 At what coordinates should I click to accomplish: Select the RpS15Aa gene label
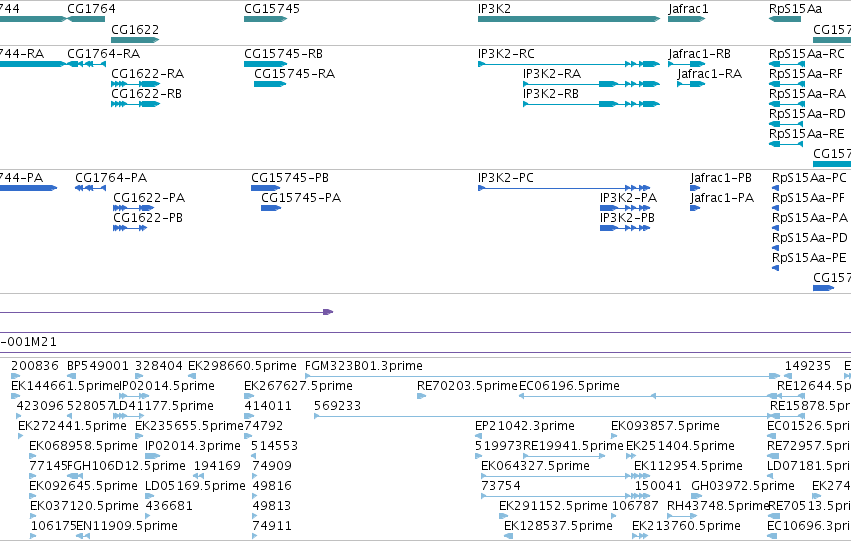point(795,9)
